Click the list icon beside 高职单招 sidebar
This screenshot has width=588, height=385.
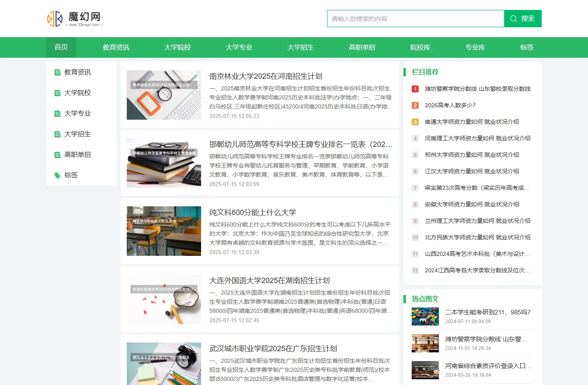57,155
